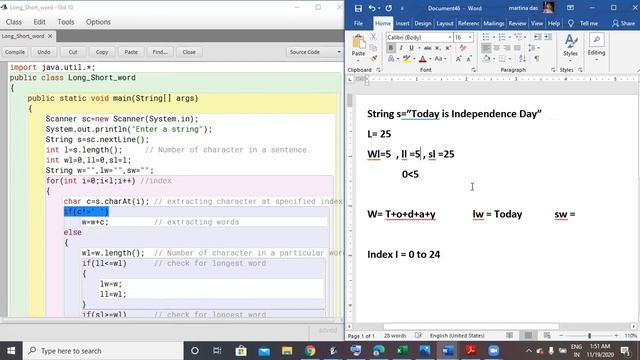Click Compile button in BlueJ editor
This screenshot has height=360, width=640.
coord(15,52)
